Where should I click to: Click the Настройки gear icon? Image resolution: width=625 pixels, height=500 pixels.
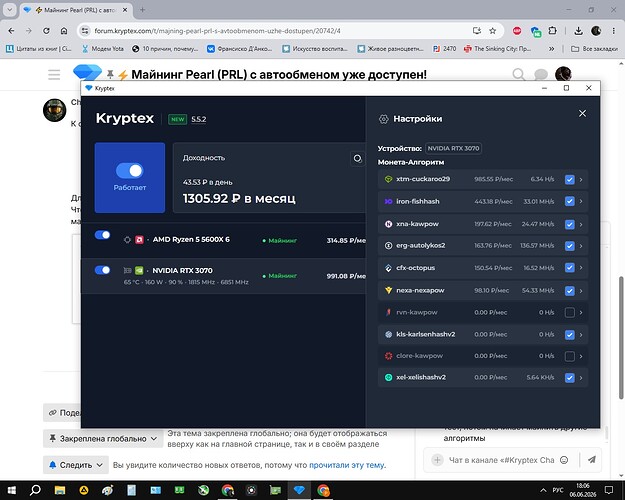pos(383,119)
